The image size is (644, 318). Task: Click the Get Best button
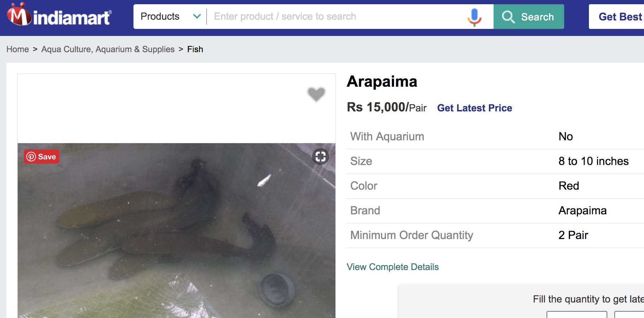[x=616, y=17]
